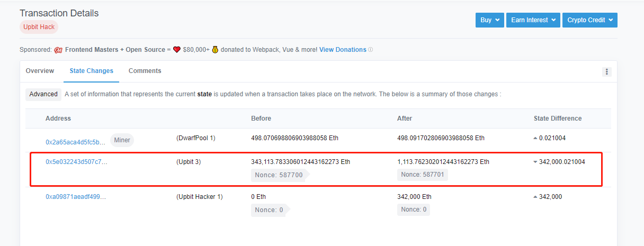The width and height of the screenshot is (644, 246).
Task: Expand the Crypto Credit dropdown
Action: click(x=590, y=20)
